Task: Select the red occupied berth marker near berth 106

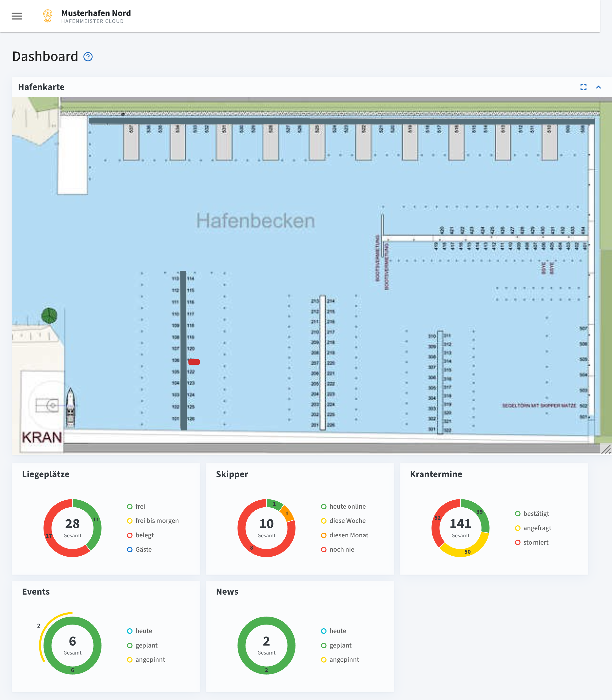Action: click(194, 361)
